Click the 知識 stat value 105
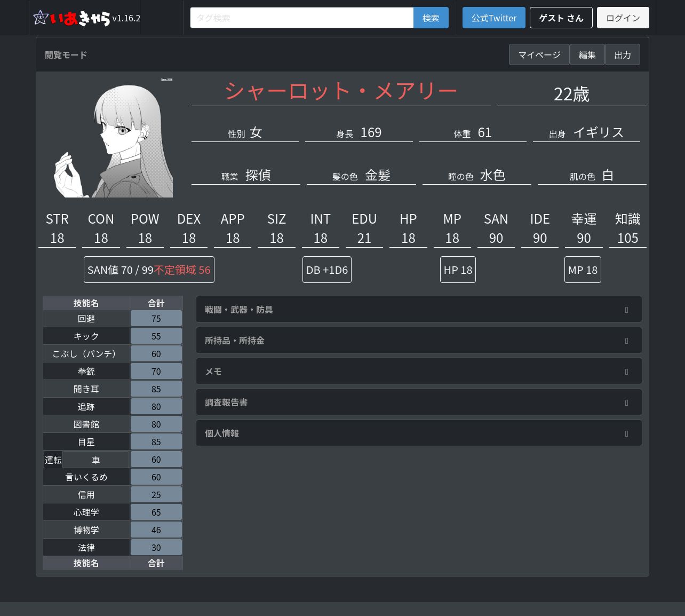The height and width of the screenshot is (616, 685). [x=628, y=238]
